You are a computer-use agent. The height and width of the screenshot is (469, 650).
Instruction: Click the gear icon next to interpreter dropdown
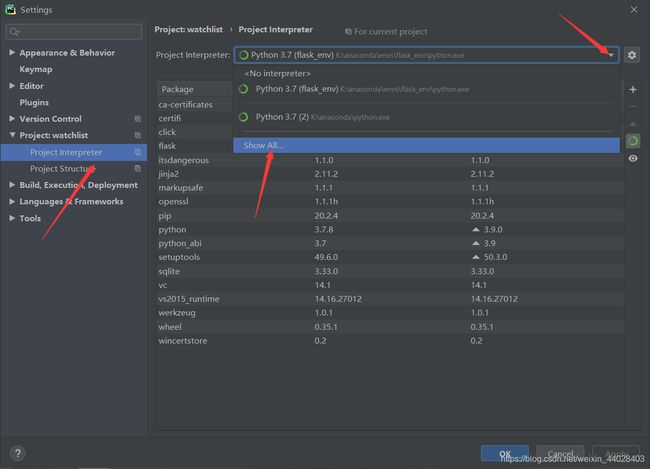631,55
